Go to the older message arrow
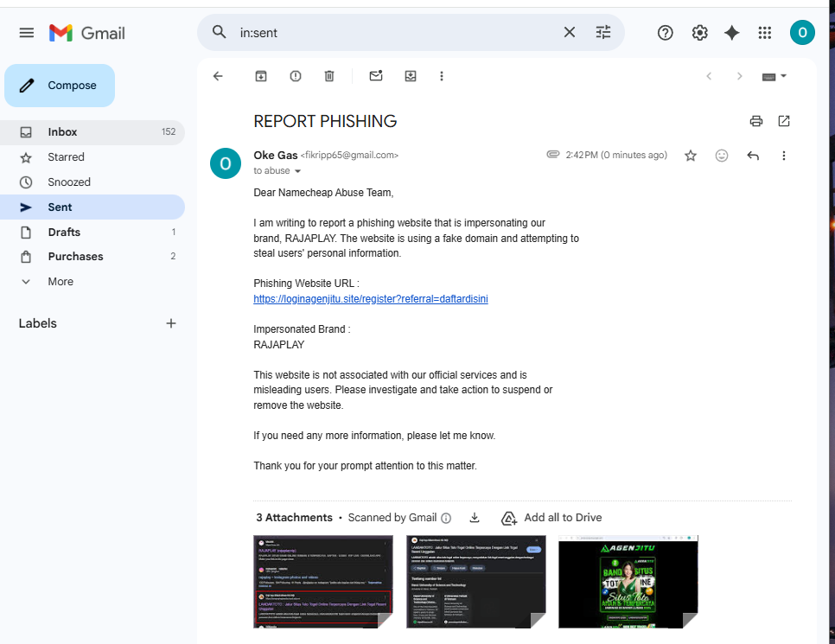The height and width of the screenshot is (644, 835). (739, 76)
